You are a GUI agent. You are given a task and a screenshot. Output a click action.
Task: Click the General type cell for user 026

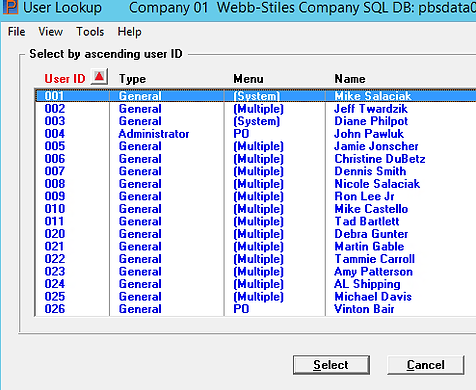140,309
